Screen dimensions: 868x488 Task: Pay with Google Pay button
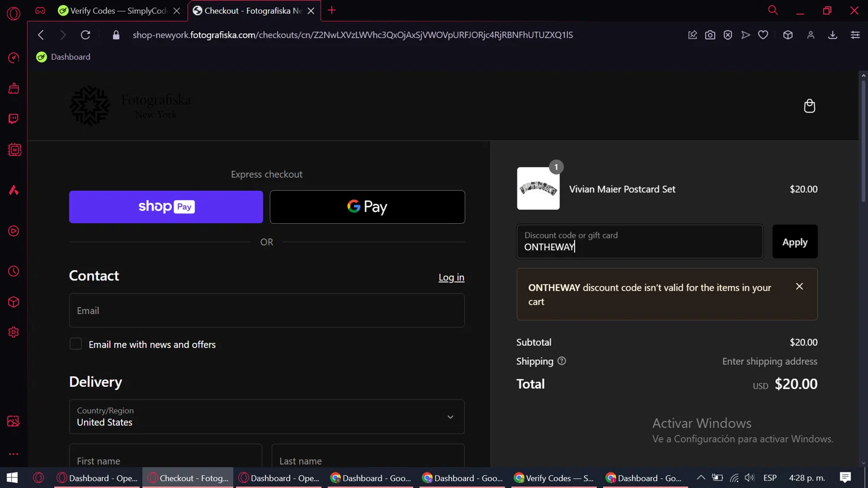coord(367,207)
